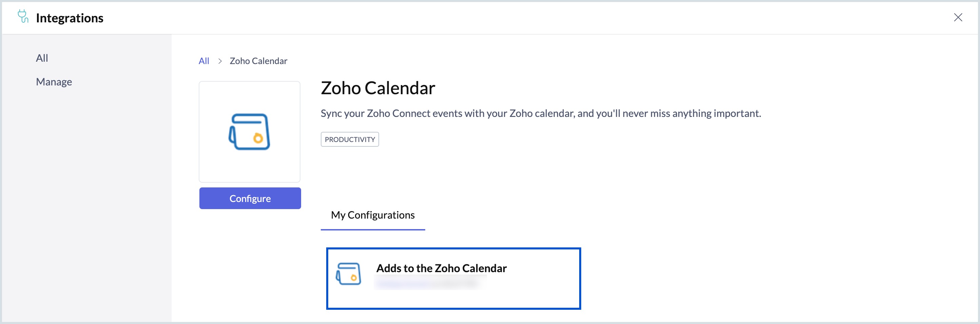Click the Sync your Zoho Connect events description
This screenshot has height=324, width=980.
point(541,113)
